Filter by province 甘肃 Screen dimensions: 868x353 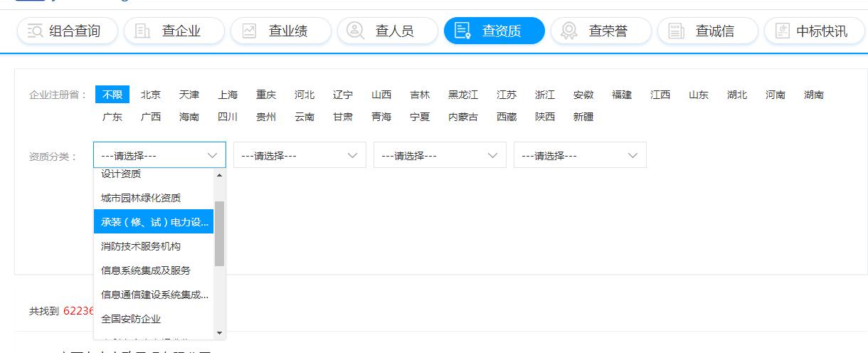343,117
